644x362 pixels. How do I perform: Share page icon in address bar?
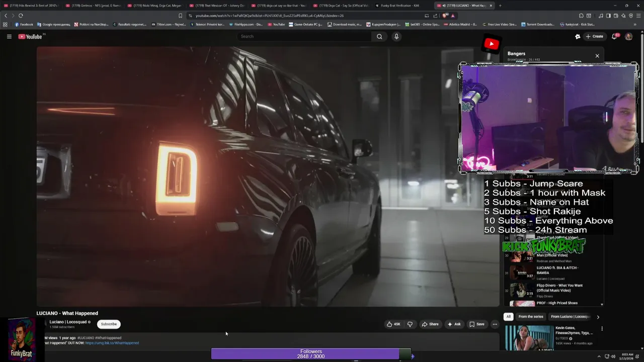point(435,16)
